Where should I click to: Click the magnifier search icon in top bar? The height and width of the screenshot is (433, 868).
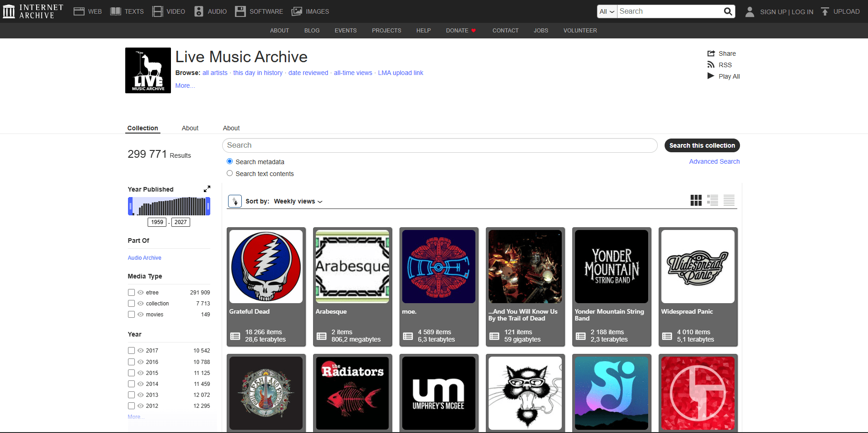pos(728,11)
